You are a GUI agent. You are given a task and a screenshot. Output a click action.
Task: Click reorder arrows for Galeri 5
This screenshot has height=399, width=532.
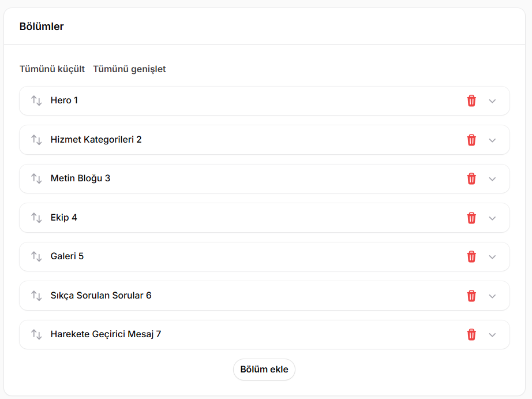pyautogui.click(x=36, y=256)
